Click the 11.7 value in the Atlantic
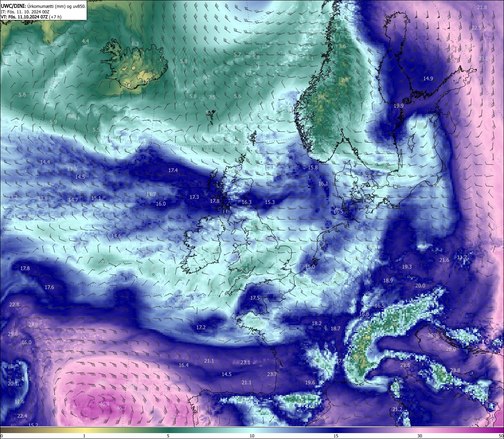The width and height of the screenshot is (504, 439). 151,194
